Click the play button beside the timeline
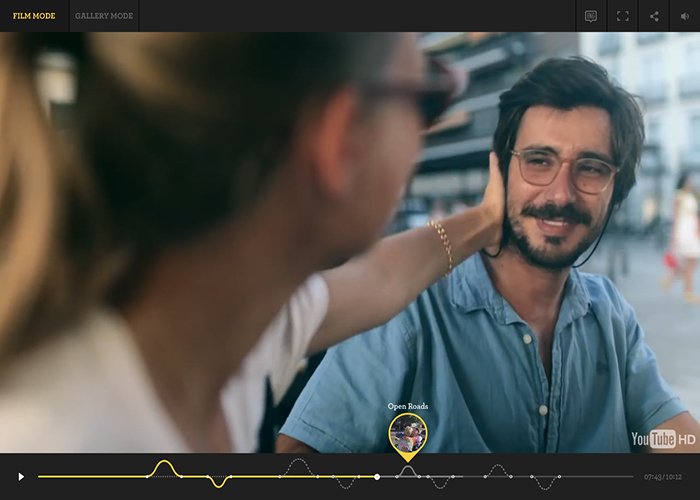This screenshot has height=500, width=700. click(x=21, y=477)
